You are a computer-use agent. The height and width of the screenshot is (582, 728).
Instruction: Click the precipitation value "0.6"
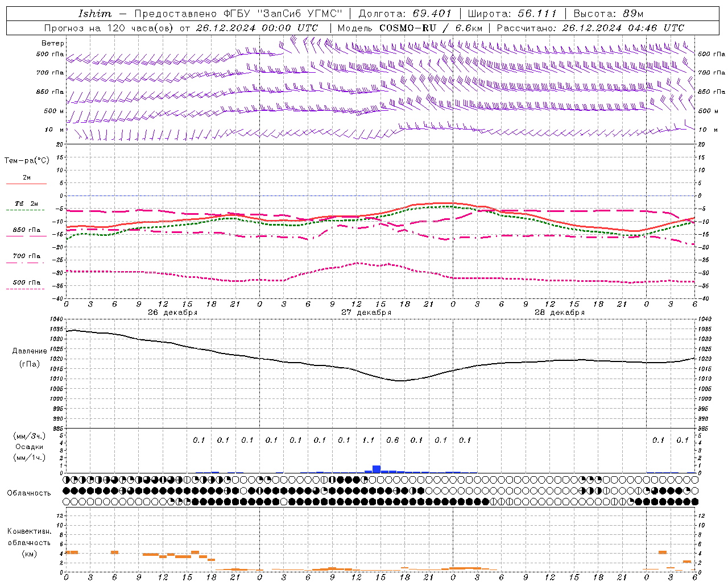392,440
